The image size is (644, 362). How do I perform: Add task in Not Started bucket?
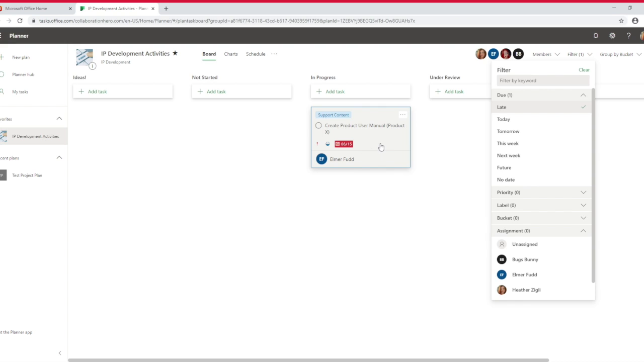point(242,92)
